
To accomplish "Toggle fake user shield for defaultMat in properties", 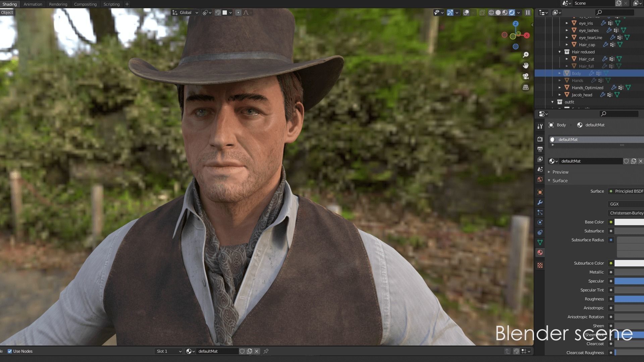I will pos(626,161).
